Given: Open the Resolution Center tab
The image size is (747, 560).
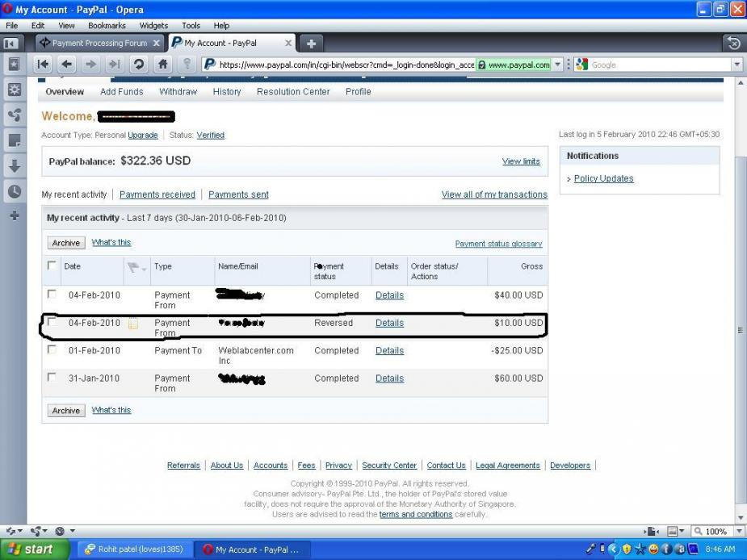Looking at the screenshot, I should click(x=293, y=92).
